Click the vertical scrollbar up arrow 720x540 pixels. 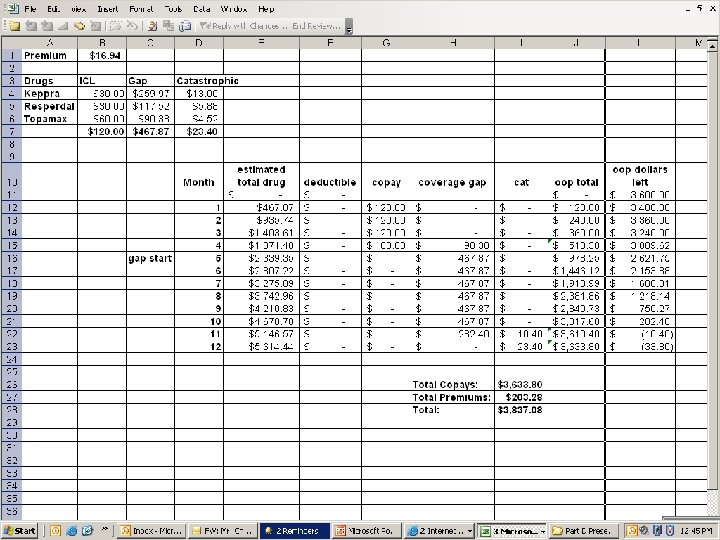click(x=712, y=45)
